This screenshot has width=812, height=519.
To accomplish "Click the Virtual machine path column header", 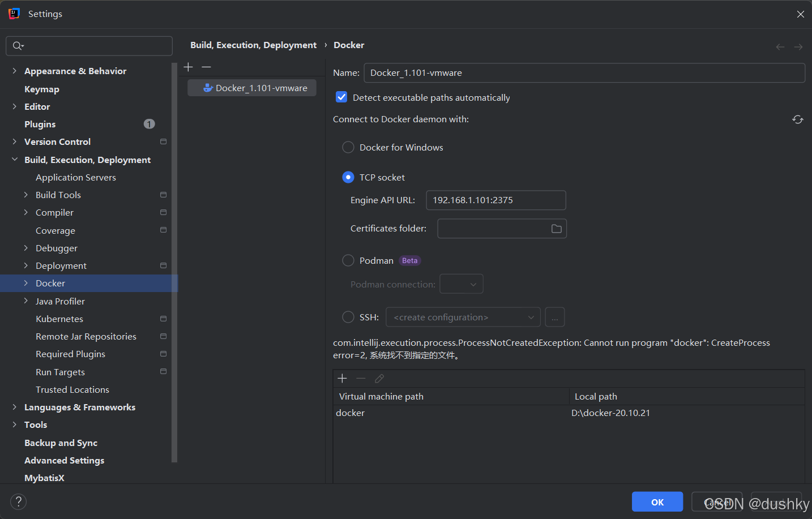I will (451, 396).
